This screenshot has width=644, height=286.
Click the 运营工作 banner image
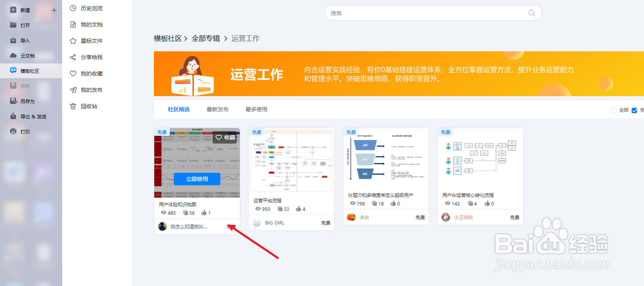pyautogui.click(x=399, y=74)
